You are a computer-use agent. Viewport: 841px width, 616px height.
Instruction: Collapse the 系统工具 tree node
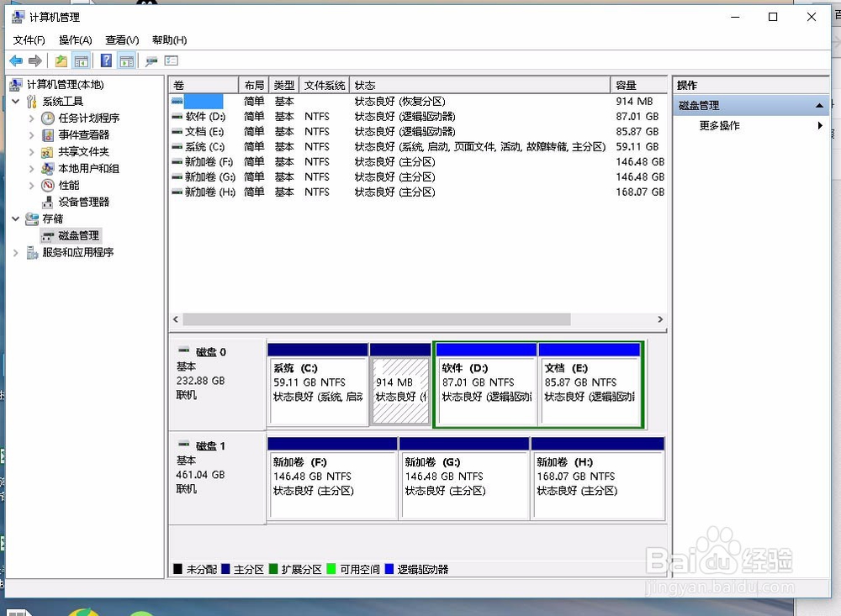pos(16,102)
